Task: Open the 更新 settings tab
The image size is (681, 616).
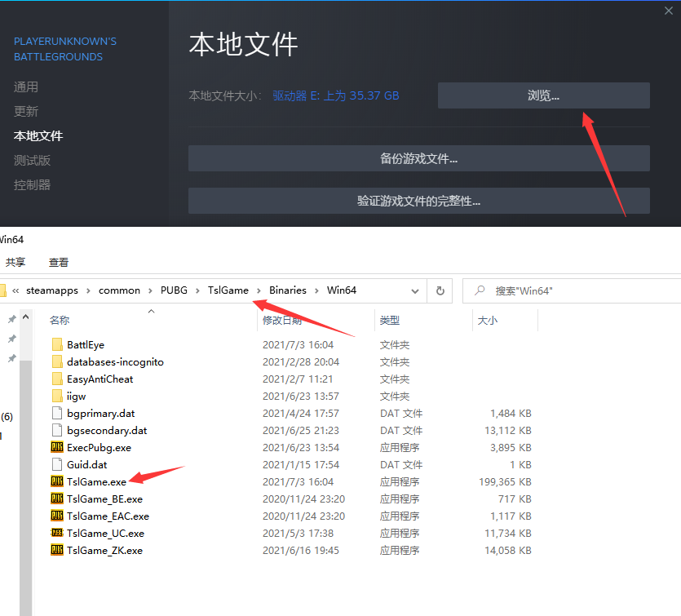Action: (25, 111)
